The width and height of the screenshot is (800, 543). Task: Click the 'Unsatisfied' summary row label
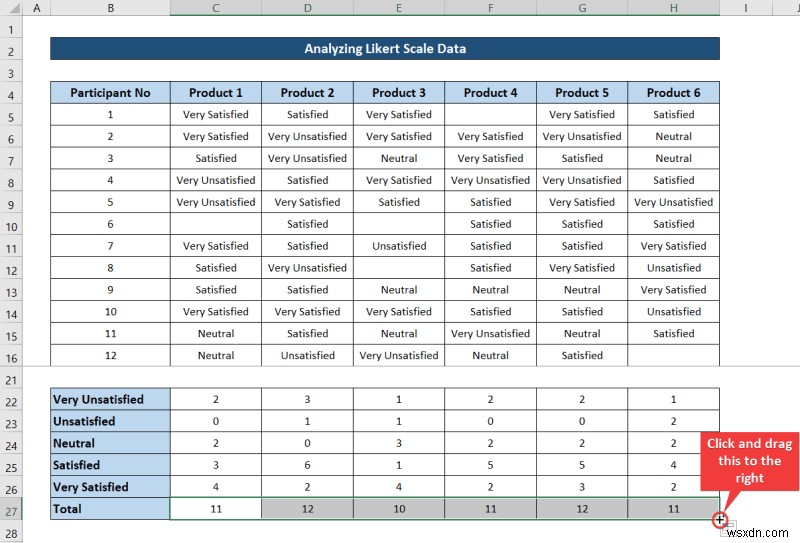(110, 422)
